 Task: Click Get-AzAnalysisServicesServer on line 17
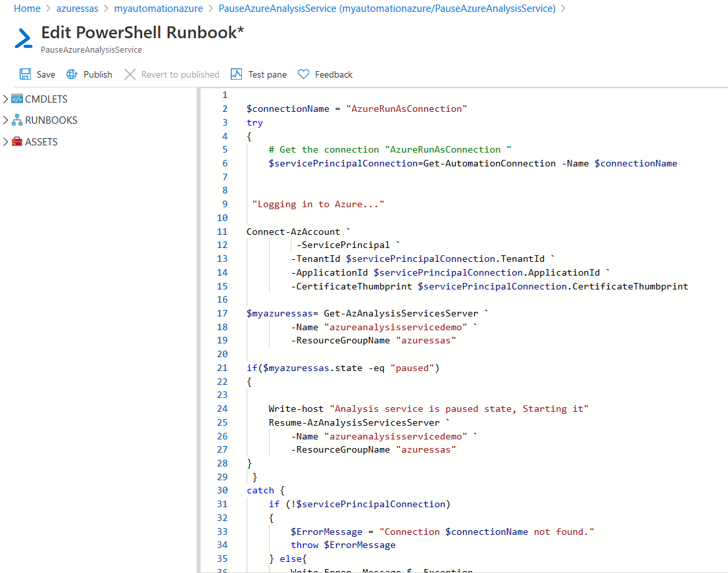click(400, 313)
